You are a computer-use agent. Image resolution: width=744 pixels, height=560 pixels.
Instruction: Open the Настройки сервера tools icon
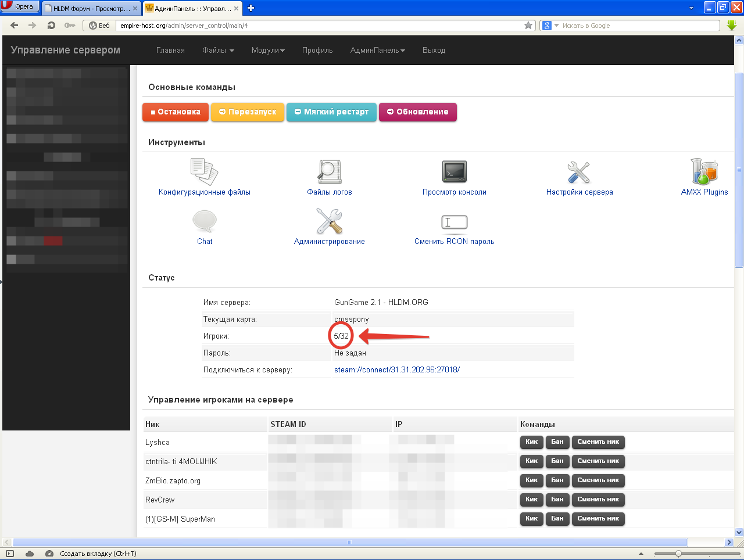coord(579,172)
